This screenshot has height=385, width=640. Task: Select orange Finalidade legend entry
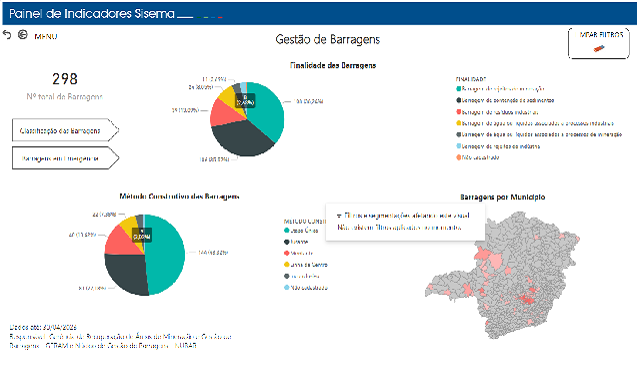[478, 157]
